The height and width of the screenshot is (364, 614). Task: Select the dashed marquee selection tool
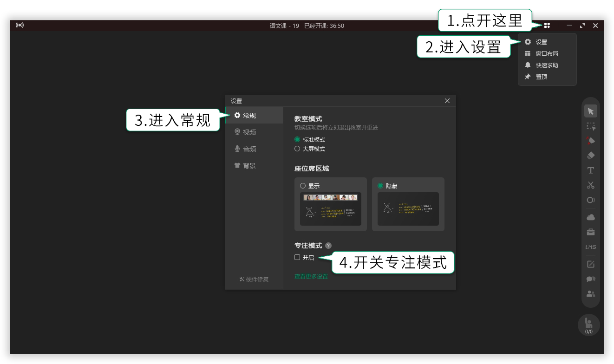point(590,126)
